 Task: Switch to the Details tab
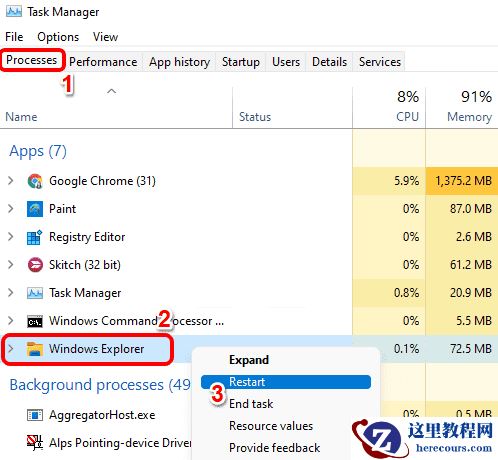(329, 62)
